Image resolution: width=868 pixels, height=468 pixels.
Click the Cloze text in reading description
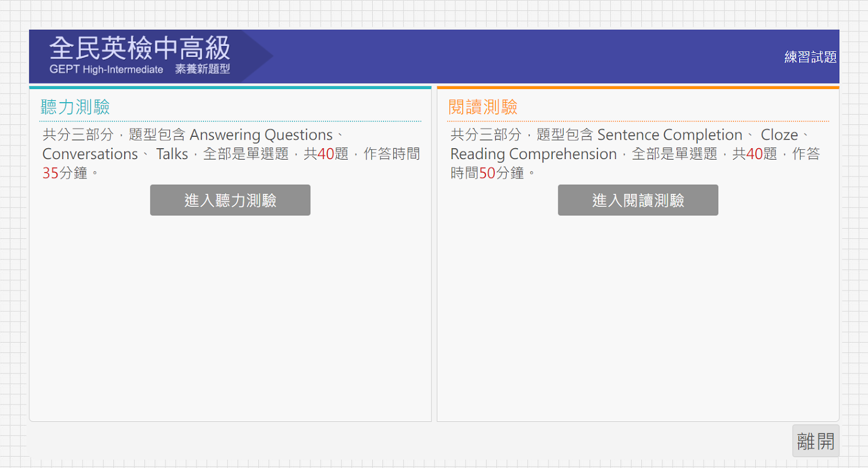click(779, 135)
